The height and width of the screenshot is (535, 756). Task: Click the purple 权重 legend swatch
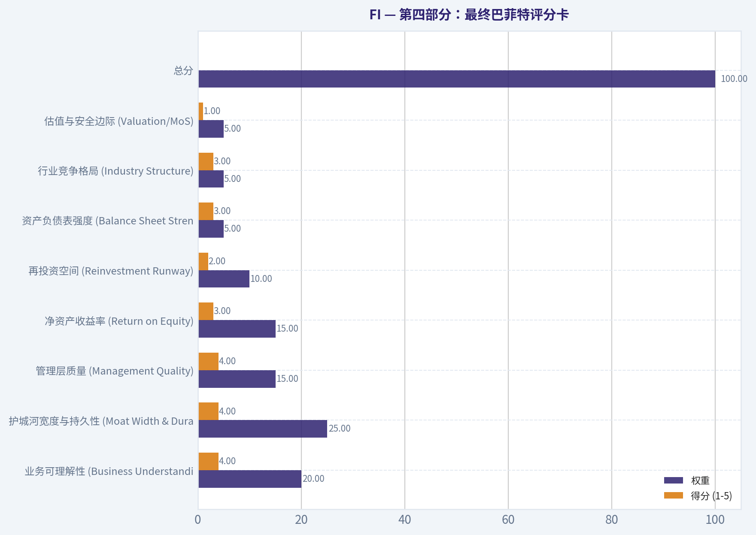point(673,481)
